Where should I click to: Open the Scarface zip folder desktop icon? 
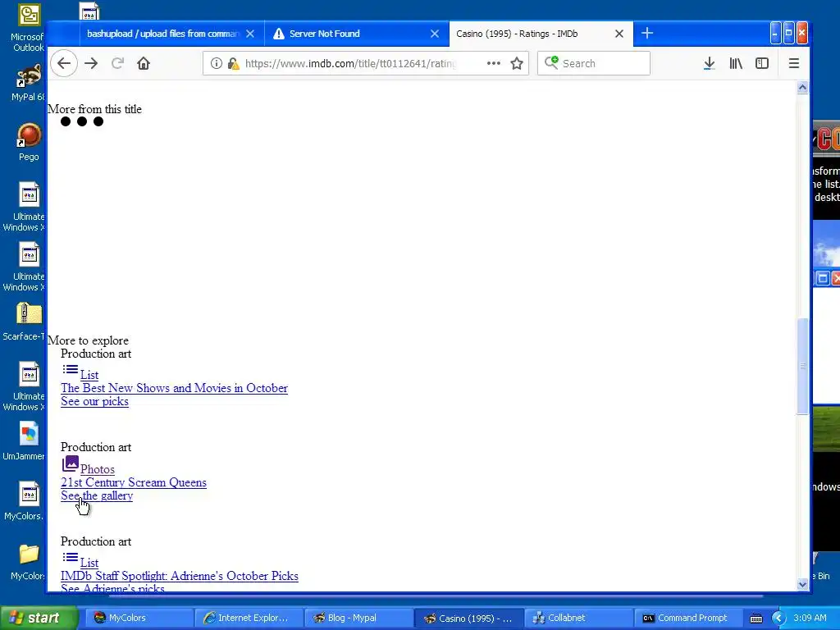(24, 322)
